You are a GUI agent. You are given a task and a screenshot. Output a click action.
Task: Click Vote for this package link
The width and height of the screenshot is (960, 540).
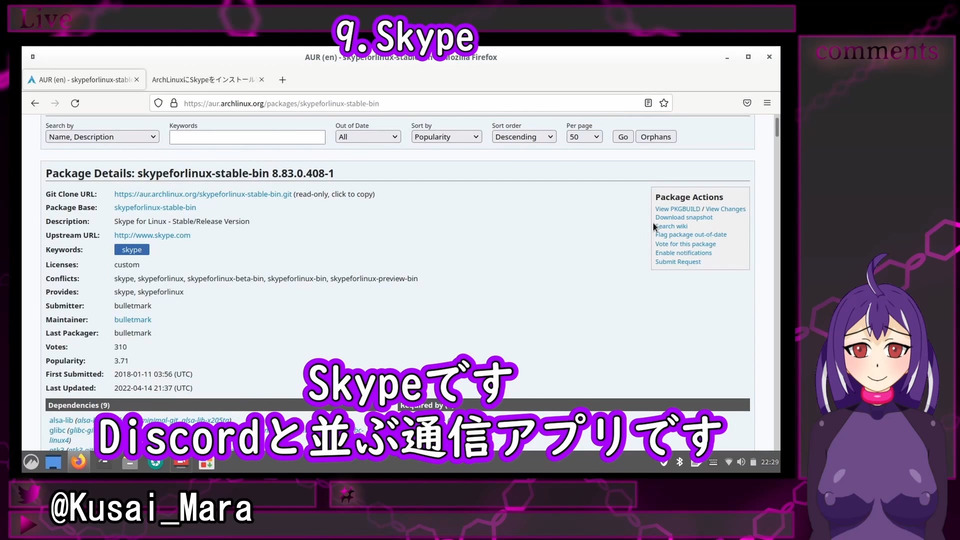coord(685,244)
